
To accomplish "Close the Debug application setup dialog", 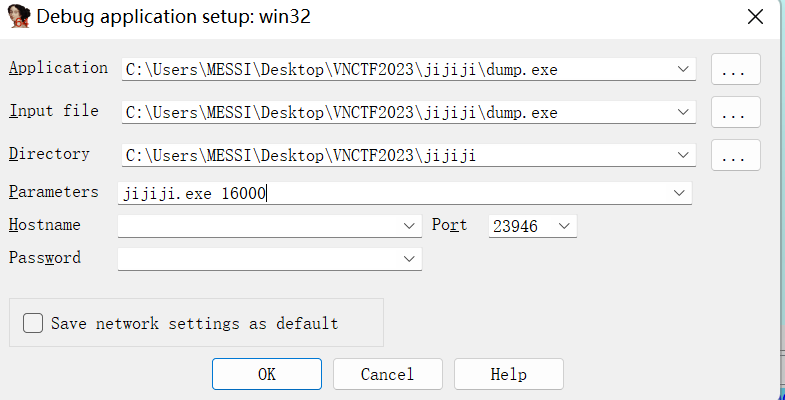I will click(x=755, y=17).
